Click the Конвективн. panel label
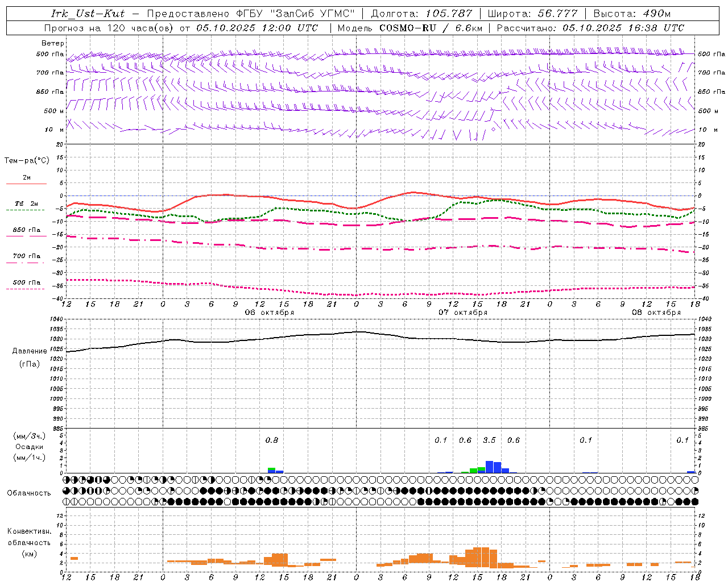The image size is (728, 582). [30, 531]
